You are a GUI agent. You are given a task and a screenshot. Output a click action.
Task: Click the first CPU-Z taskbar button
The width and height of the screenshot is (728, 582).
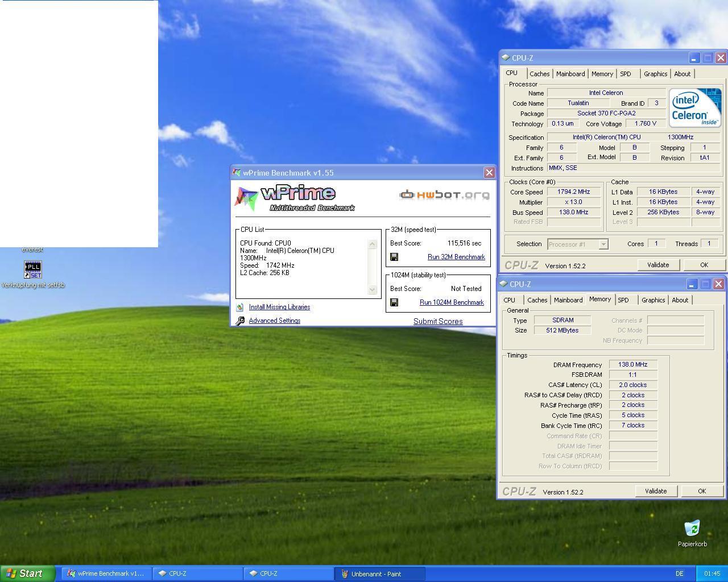click(x=197, y=573)
